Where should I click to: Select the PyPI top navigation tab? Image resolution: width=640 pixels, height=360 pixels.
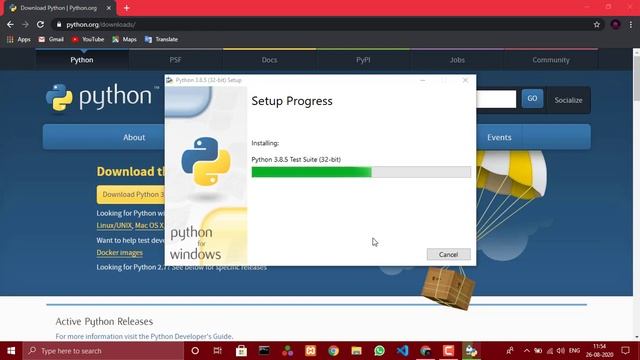363,60
